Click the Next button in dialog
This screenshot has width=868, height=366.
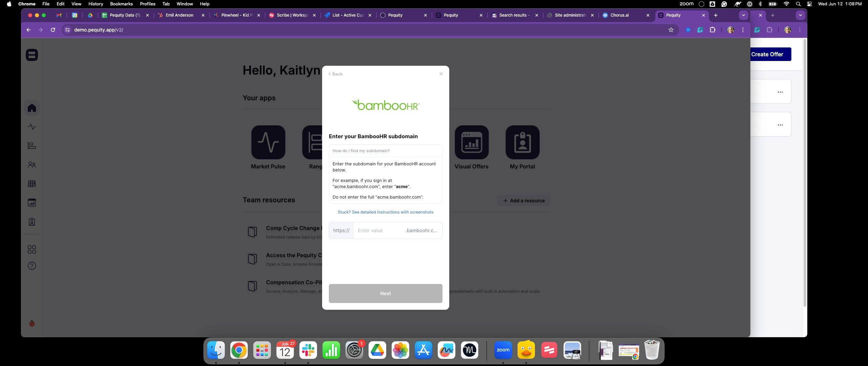coord(386,293)
